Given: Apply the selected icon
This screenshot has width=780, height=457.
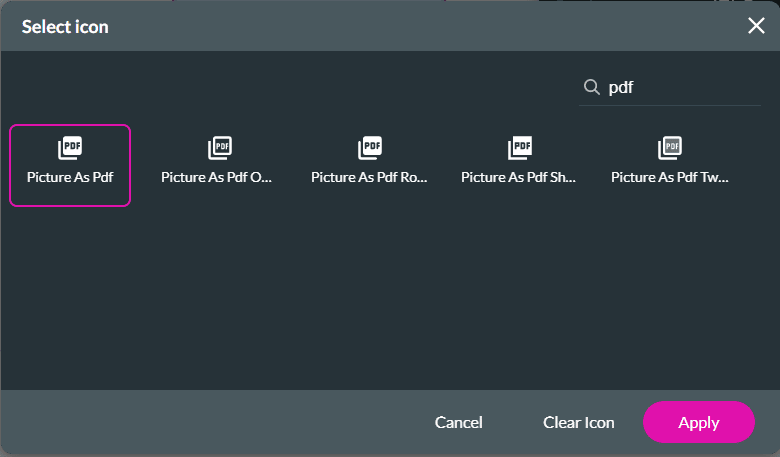Looking at the screenshot, I should tap(698, 422).
